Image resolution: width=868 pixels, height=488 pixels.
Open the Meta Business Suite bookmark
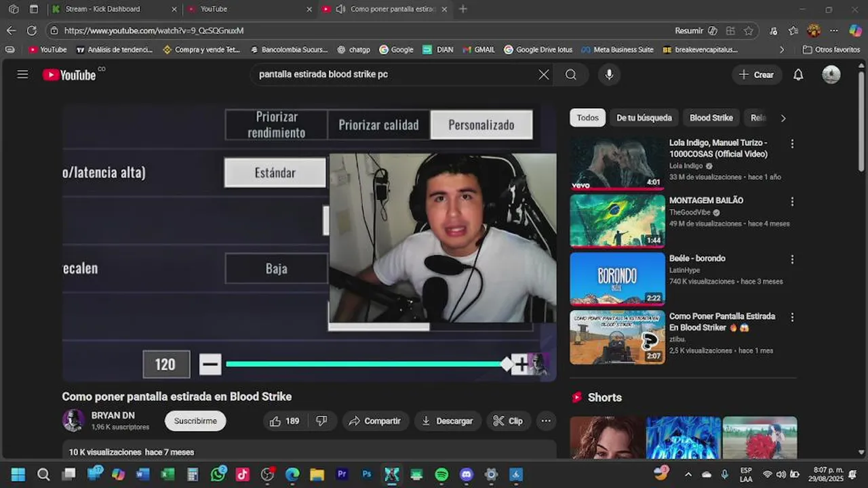617,49
